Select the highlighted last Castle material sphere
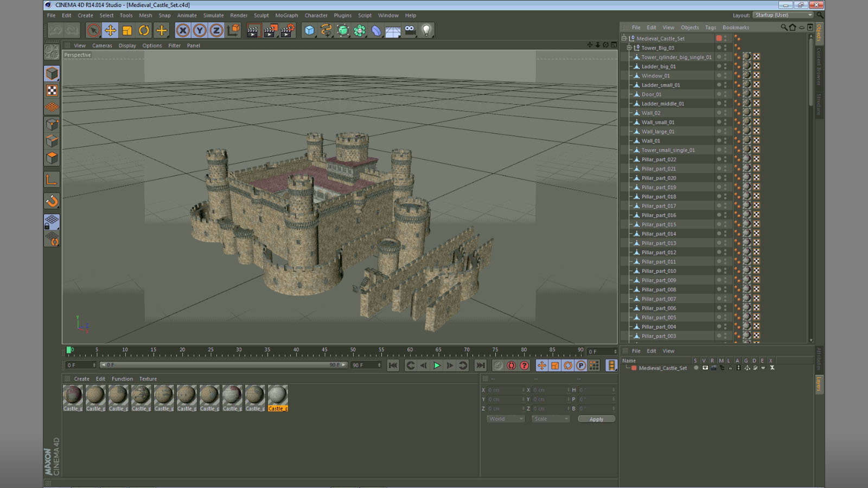 (x=278, y=395)
